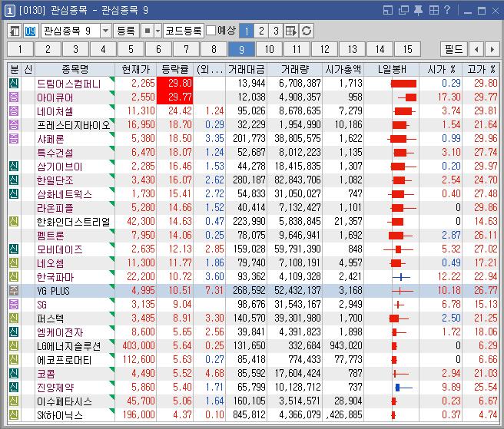
Task: Select the 프레스티지바이오 stock name
Action: 74,125
